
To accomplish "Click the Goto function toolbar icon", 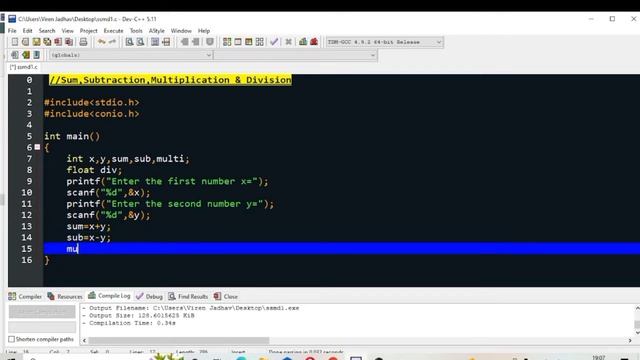I will tap(155, 42).
